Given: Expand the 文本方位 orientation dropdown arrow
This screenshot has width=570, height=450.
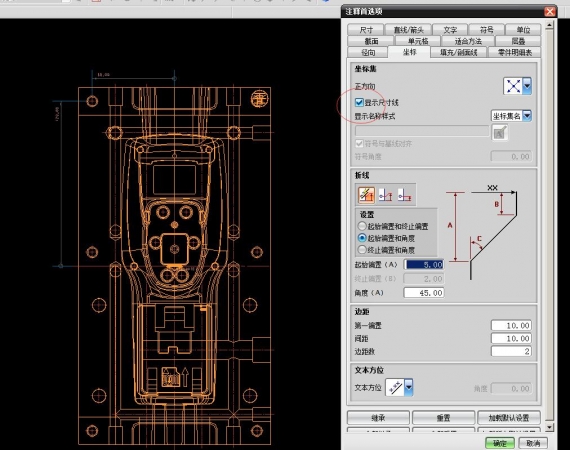Looking at the screenshot, I should (409, 388).
